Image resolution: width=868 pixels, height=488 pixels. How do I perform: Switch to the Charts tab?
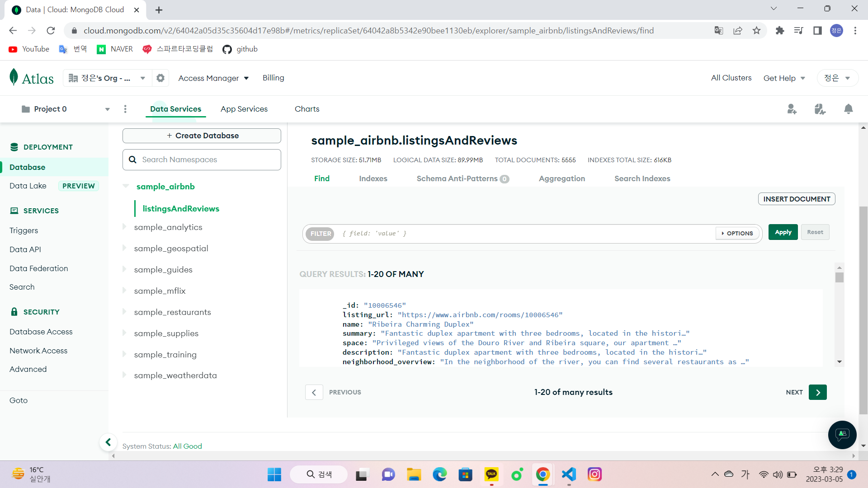[x=307, y=109]
